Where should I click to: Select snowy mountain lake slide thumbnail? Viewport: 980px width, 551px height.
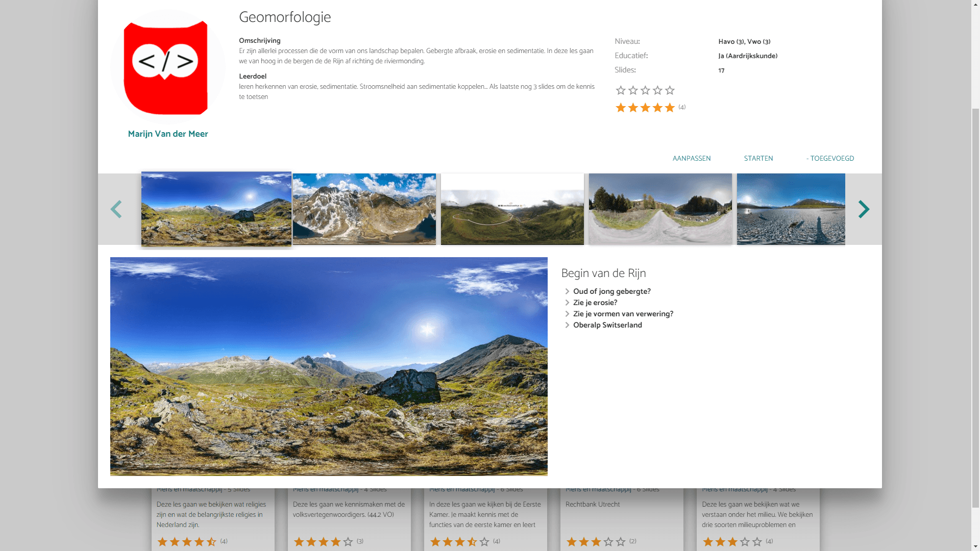coord(364,209)
